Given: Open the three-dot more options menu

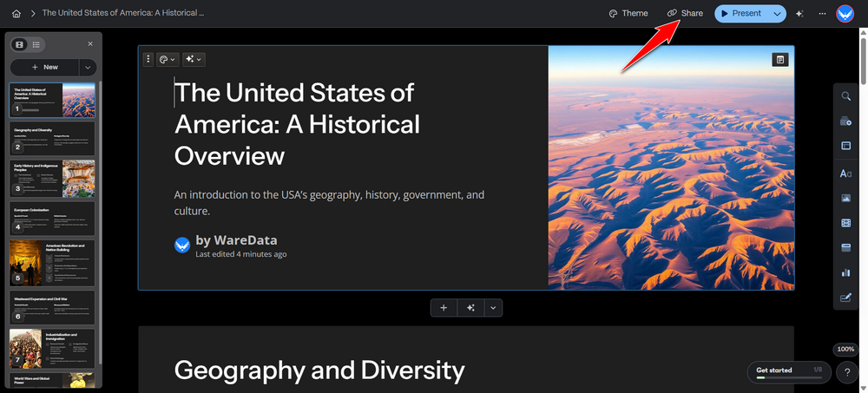Looking at the screenshot, I should [822, 13].
